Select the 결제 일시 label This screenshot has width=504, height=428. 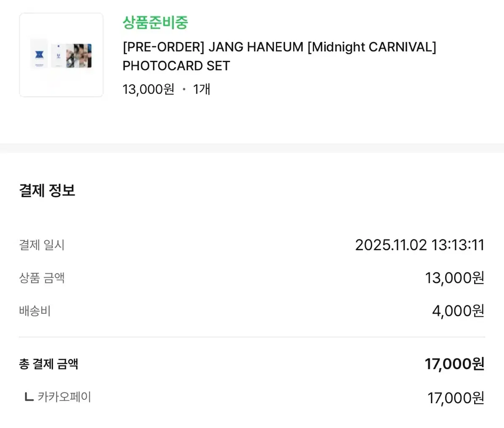[42, 245]
